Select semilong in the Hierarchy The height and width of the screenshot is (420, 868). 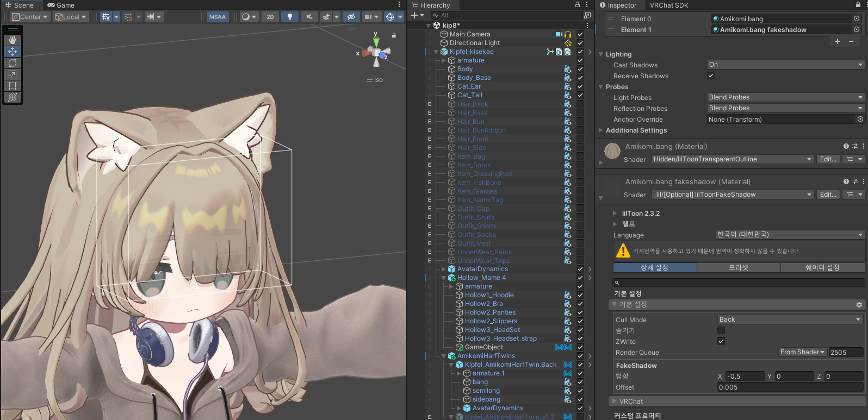[486, 391]
